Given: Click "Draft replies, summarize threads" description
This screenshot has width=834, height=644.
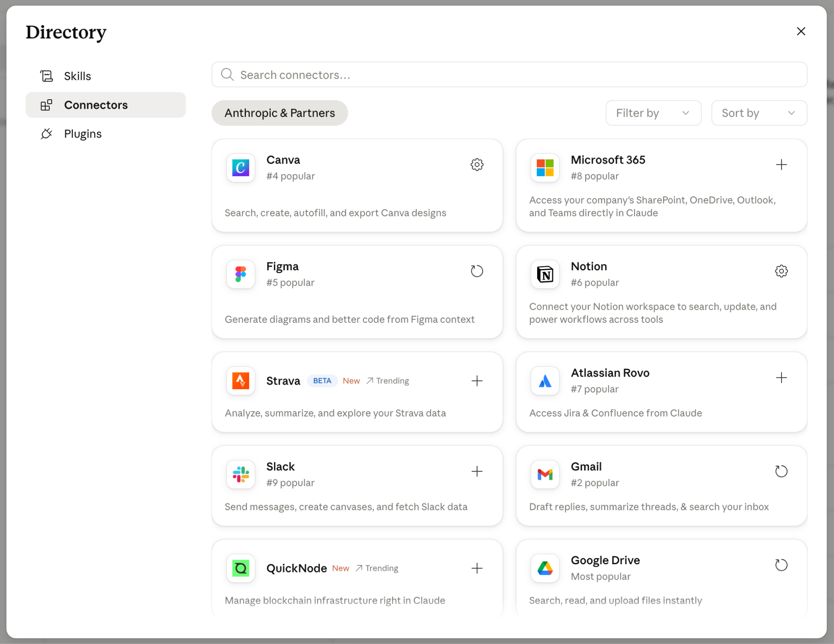Looking at the screenshot, I should [x=649, y=507].
